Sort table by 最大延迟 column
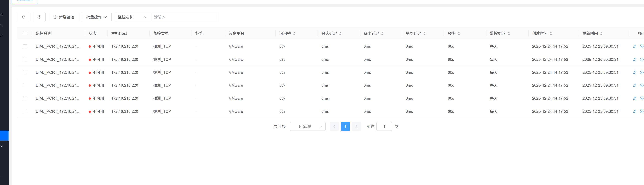The width and height of the screenshot is (644, 185). (340, 33)
